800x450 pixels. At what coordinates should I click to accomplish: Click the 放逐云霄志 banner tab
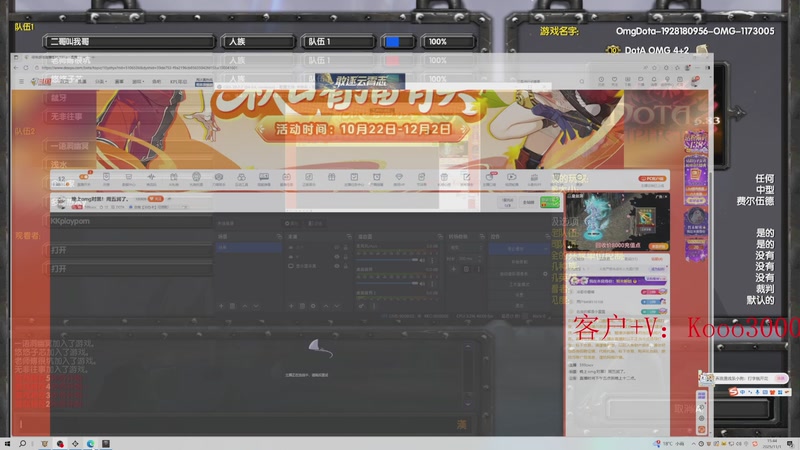(x=360, y=81)
